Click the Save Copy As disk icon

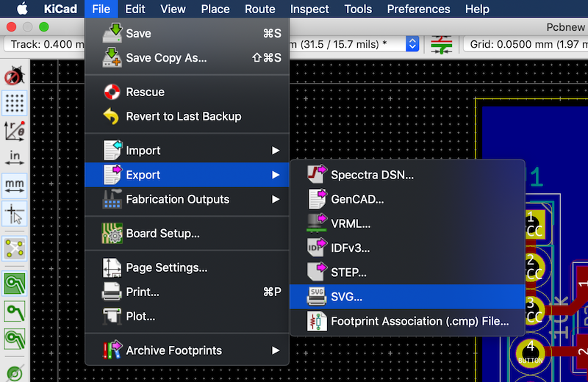tap(112, 57)
